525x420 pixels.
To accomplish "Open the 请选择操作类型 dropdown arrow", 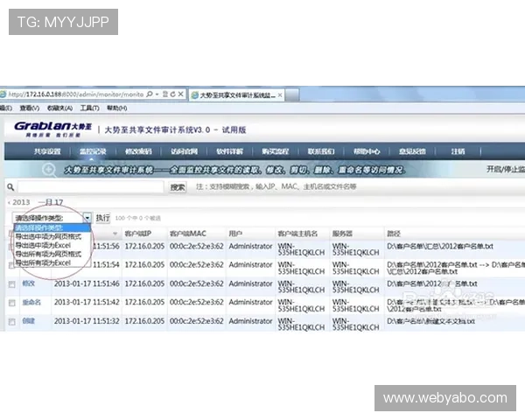I will pos(87,218).
